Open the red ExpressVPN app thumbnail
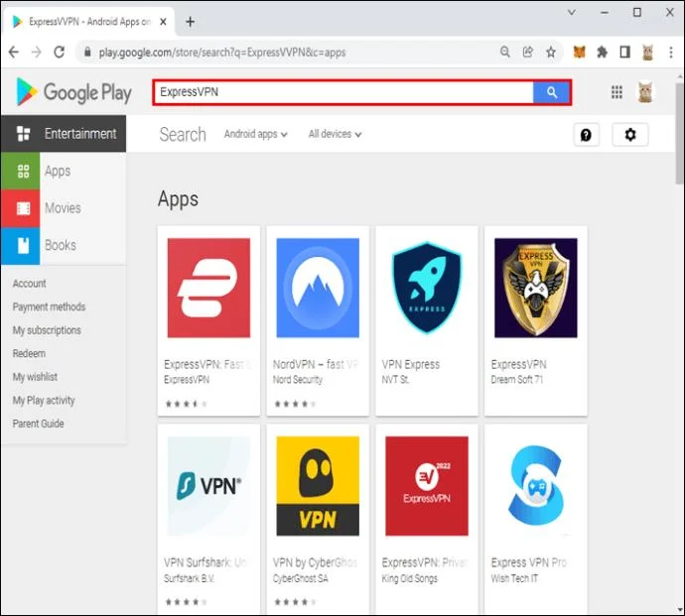Viewport: 685px width, 616px height. click(x=208, y=288)
